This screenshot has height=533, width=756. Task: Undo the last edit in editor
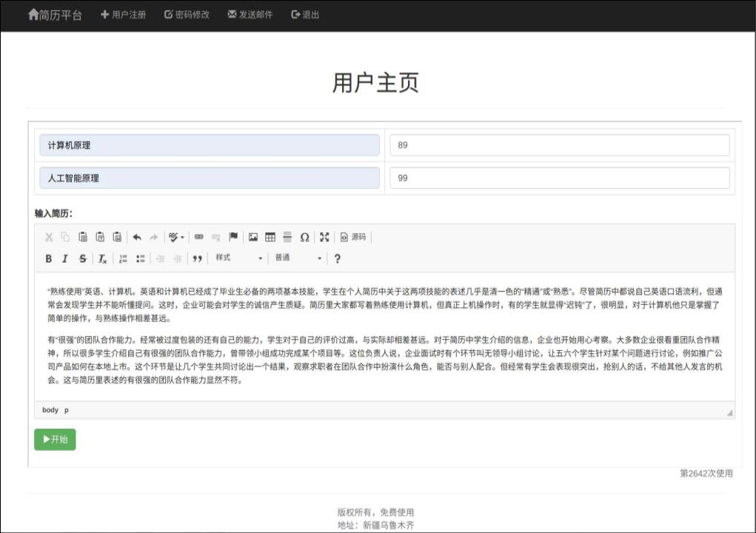click(137, 237)
